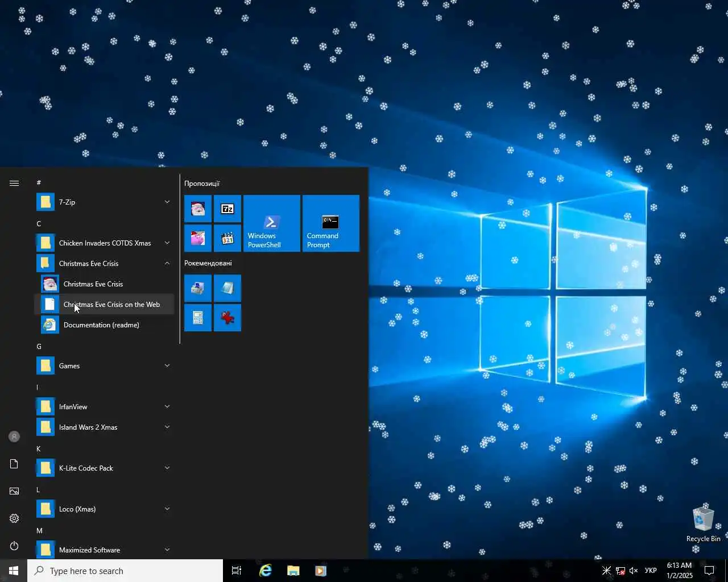Open the pink pig game tile
This screenshot has height=582, width=728.
point(198,238)
